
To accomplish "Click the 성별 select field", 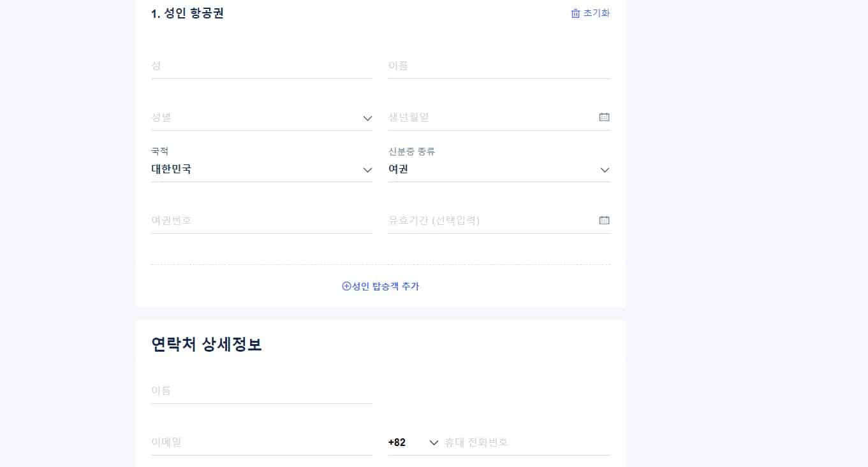I will tap(261, 117).
